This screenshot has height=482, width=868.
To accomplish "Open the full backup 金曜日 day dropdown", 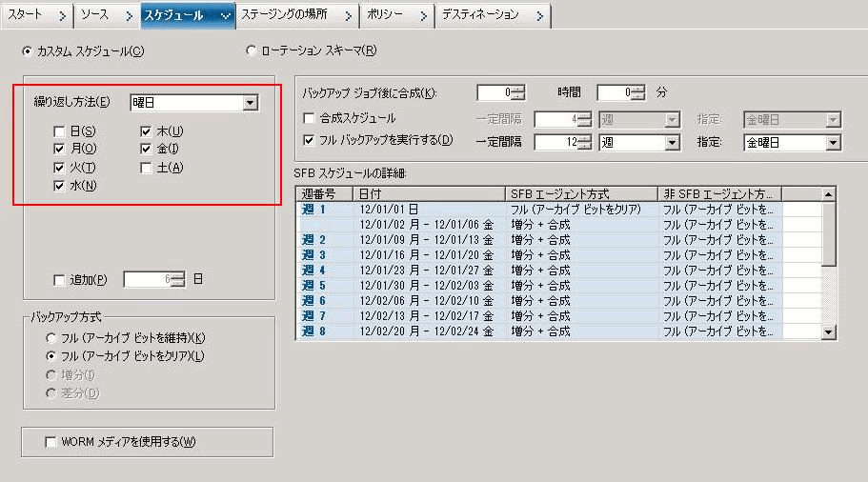I will tap(792, 142).
